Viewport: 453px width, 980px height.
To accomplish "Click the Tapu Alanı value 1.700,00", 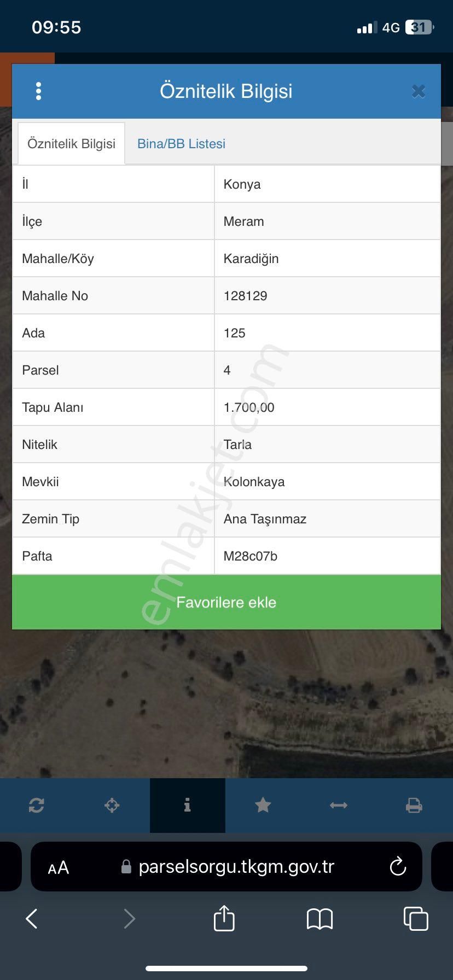I will coord(249,407).
